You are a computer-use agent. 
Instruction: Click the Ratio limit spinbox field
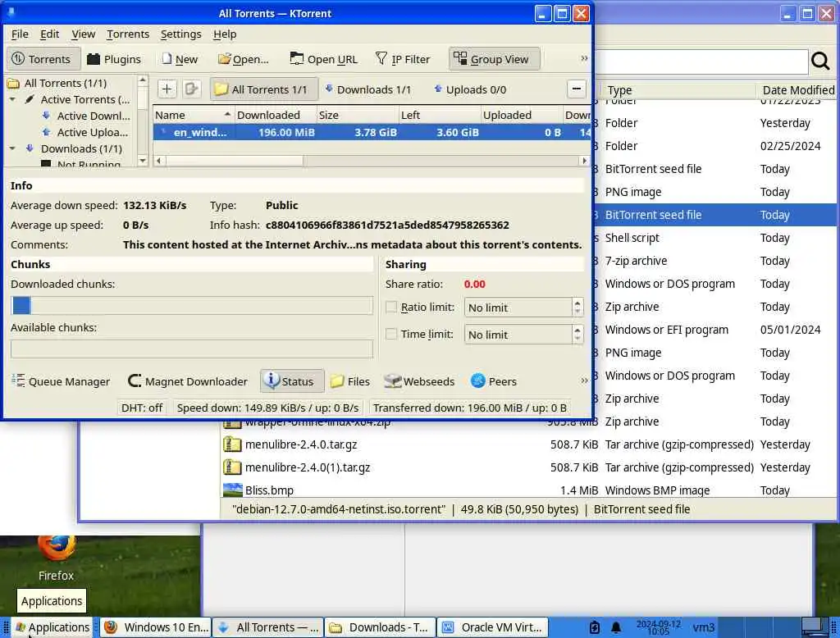click(x=518, y=308)
